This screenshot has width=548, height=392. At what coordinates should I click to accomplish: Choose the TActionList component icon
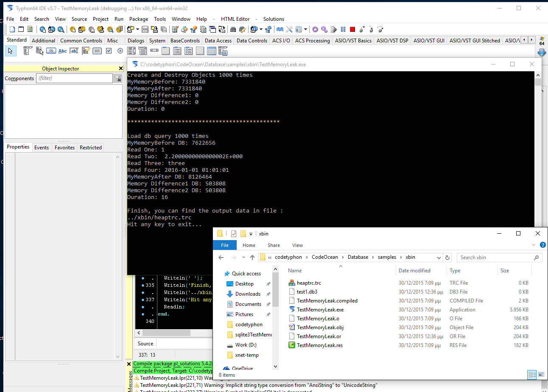point(223,51)
